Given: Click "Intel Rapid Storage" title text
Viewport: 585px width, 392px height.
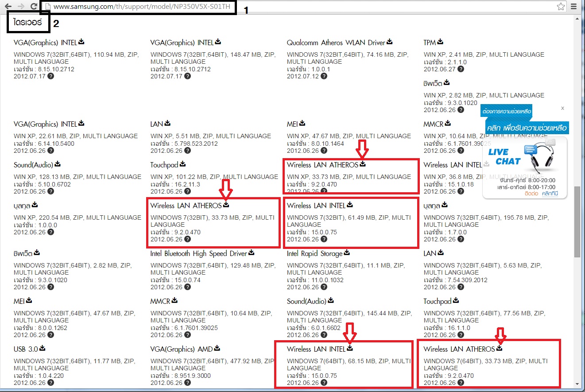Looking at the screenshot, I should (x=315, y=253).
